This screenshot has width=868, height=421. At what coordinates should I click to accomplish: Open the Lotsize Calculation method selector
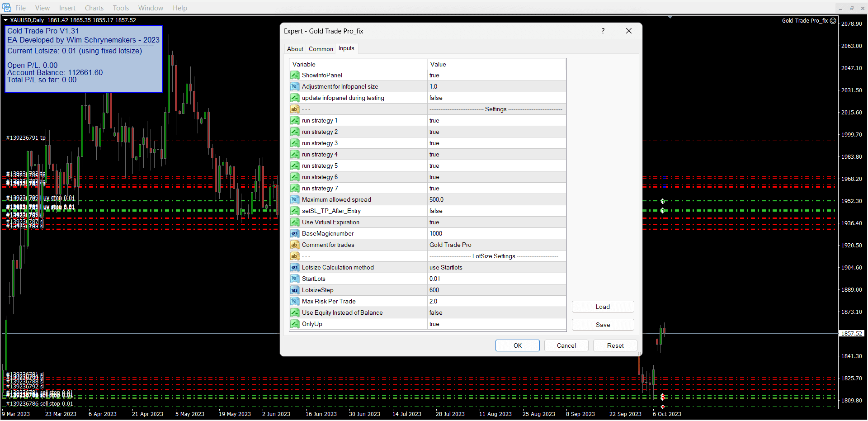[495, 267]
